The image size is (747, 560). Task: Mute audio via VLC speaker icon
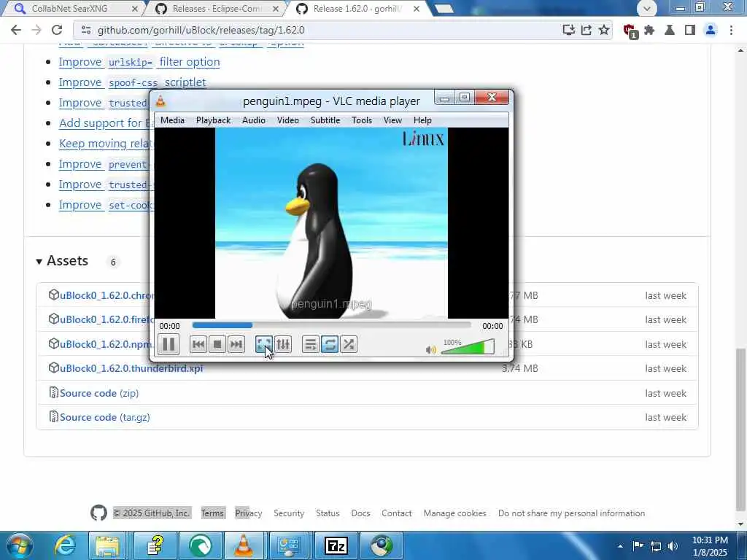click(x=430, y=350)
